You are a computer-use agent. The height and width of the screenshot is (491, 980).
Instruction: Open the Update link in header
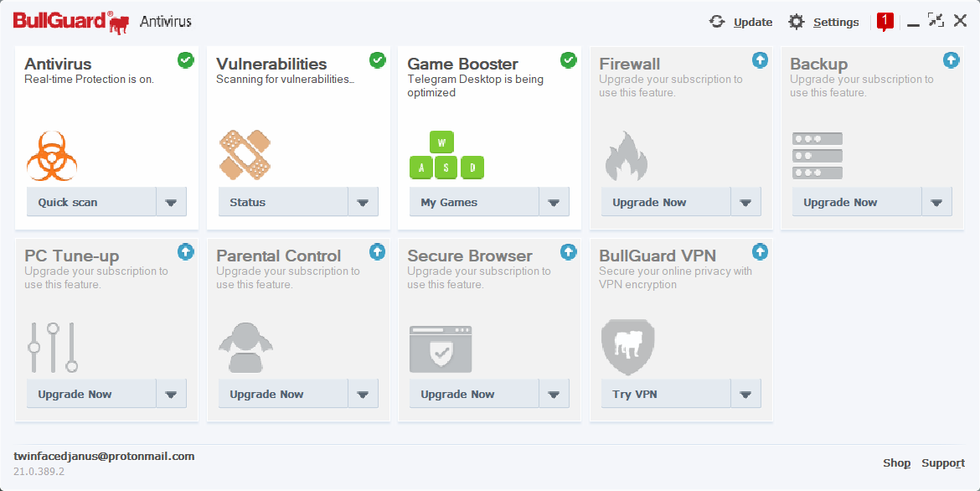753,22
